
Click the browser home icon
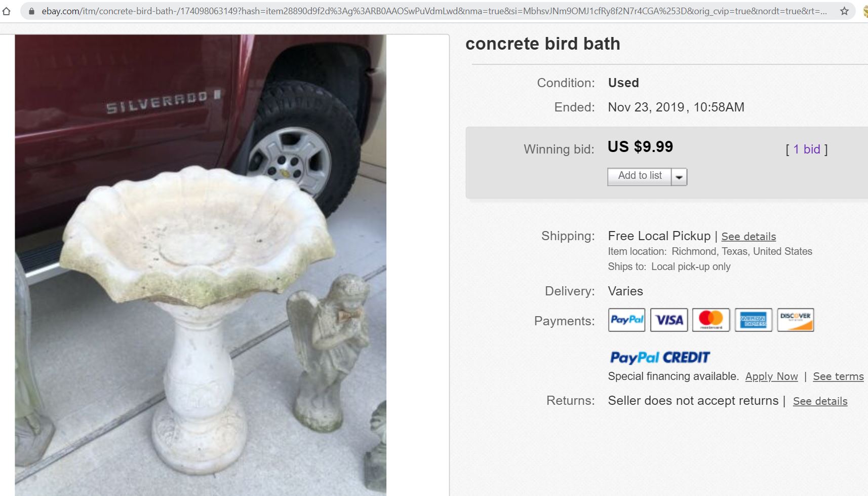(7, 11)
